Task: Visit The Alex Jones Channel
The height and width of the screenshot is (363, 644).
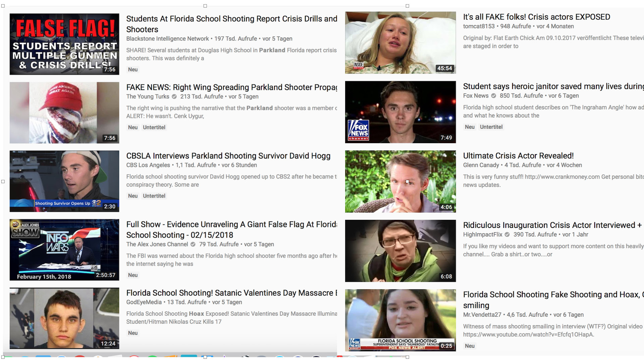Action: pyautogui.click(x=157, y=244)
